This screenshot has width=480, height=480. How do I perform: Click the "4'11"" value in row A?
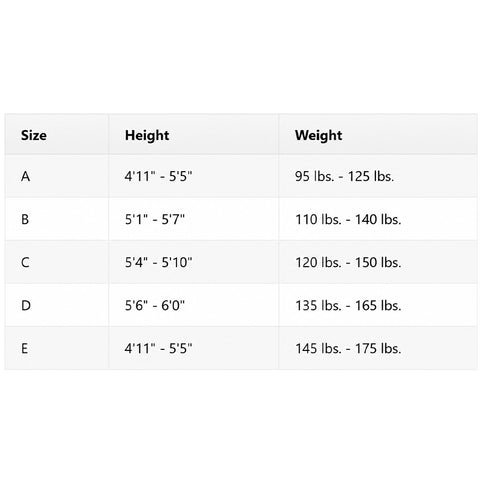tap(140, 176)
